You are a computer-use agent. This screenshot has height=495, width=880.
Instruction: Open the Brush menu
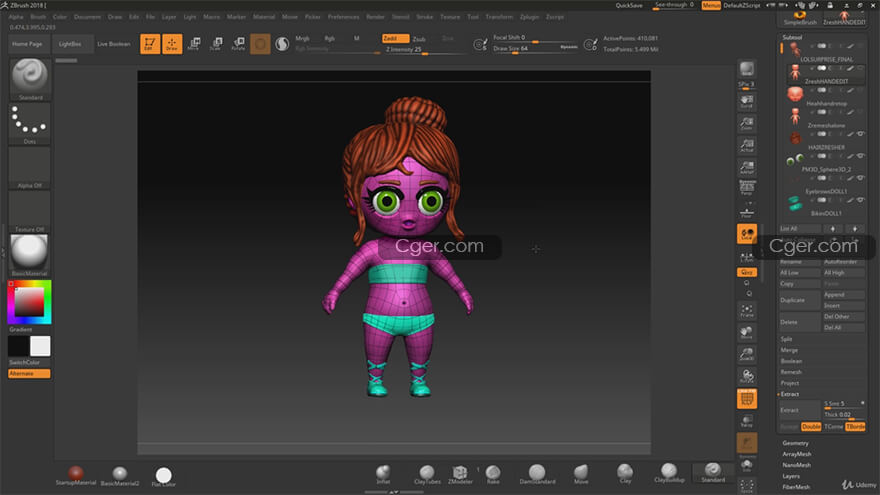(x=38, y=17)
